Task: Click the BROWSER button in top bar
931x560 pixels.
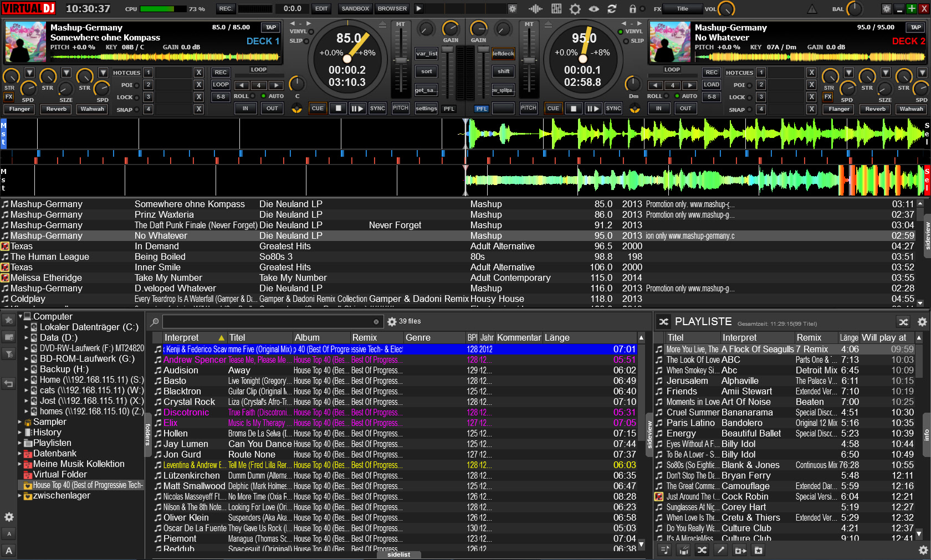Action: click(392, 9)
